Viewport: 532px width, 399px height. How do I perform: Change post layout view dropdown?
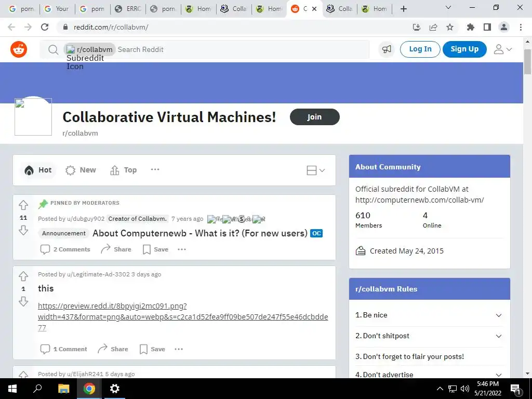coord(315,170)
